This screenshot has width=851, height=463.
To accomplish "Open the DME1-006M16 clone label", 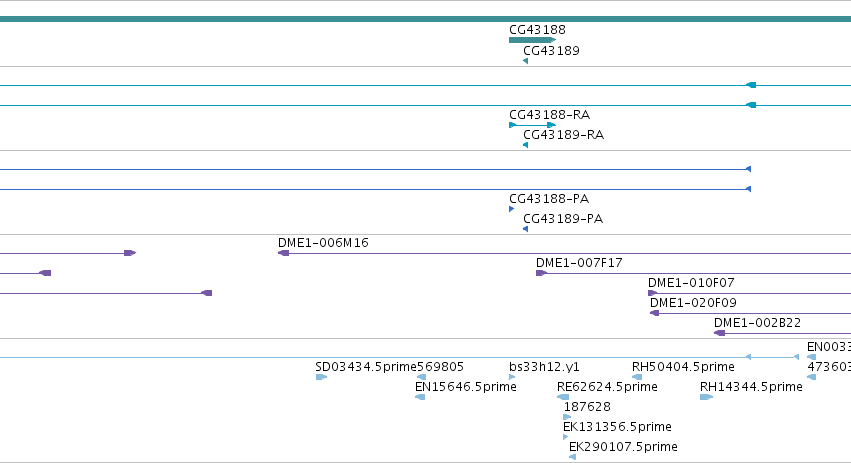I will 323,243.
